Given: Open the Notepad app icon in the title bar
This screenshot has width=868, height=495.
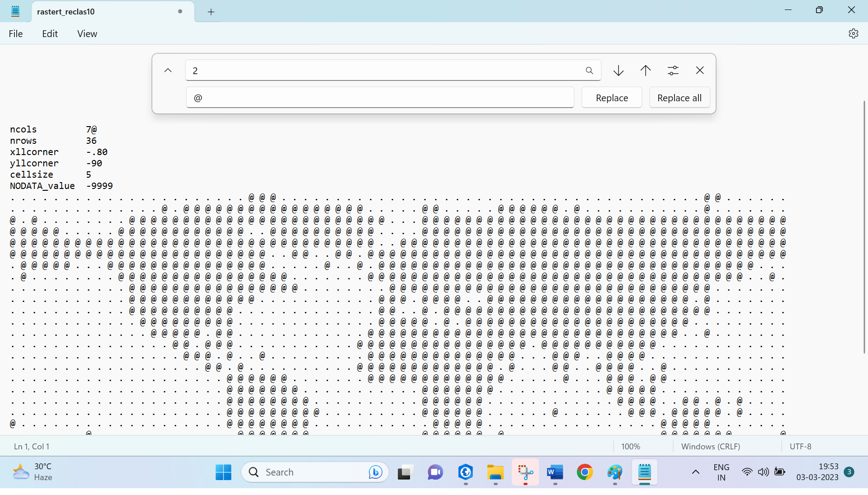Looking at the screenshot, I should point(15,11).
